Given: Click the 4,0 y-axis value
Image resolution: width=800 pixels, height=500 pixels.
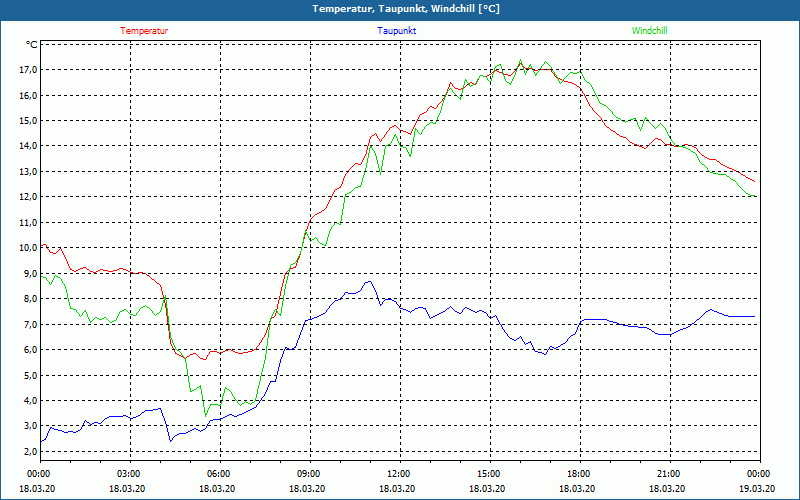Looking at the screenshot, I should pyautogui.click(x=31, y=401).
